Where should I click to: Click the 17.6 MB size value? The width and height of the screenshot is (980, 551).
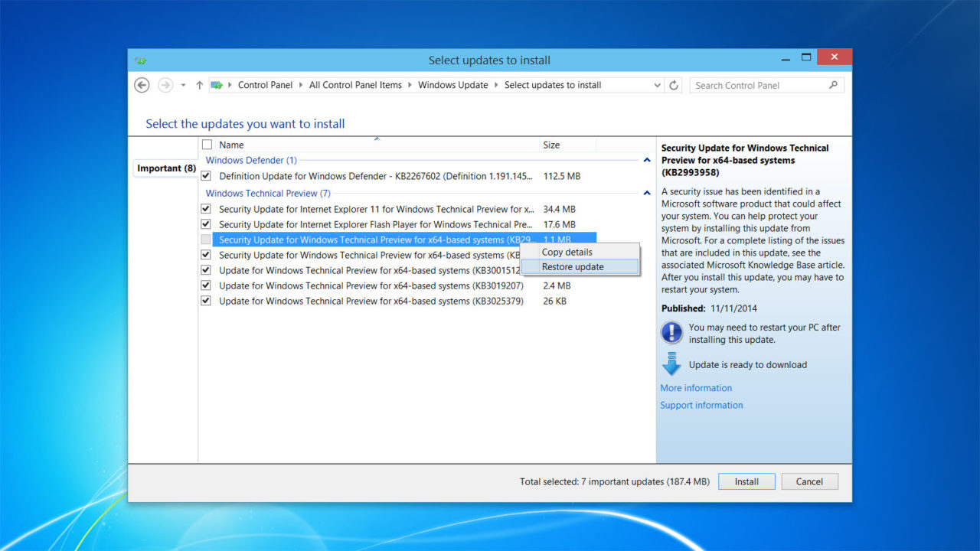point(559,224)
